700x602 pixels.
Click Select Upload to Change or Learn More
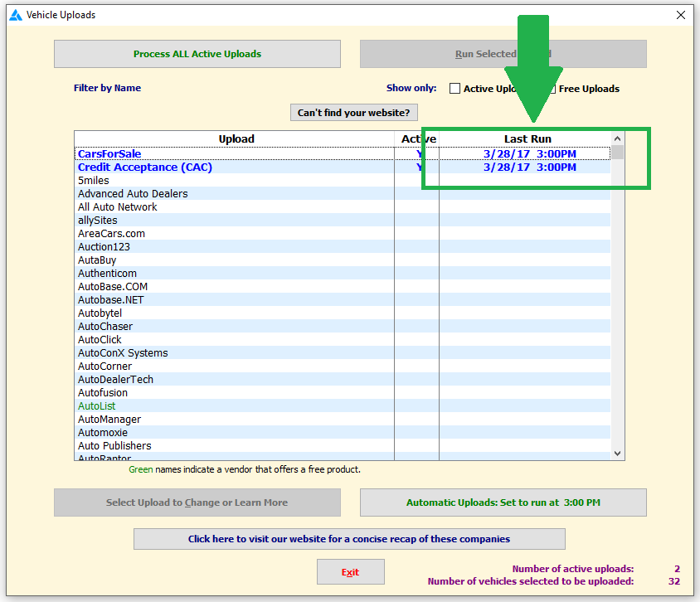197,502
